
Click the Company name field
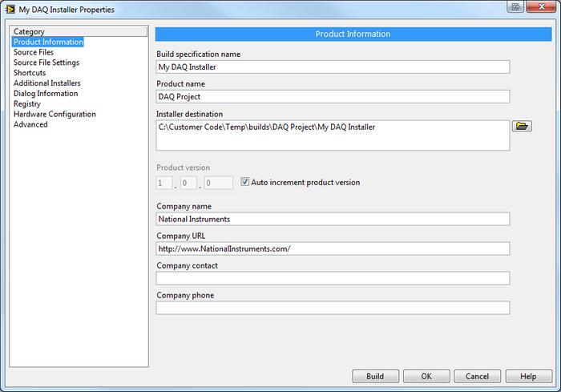pos(333,219)
